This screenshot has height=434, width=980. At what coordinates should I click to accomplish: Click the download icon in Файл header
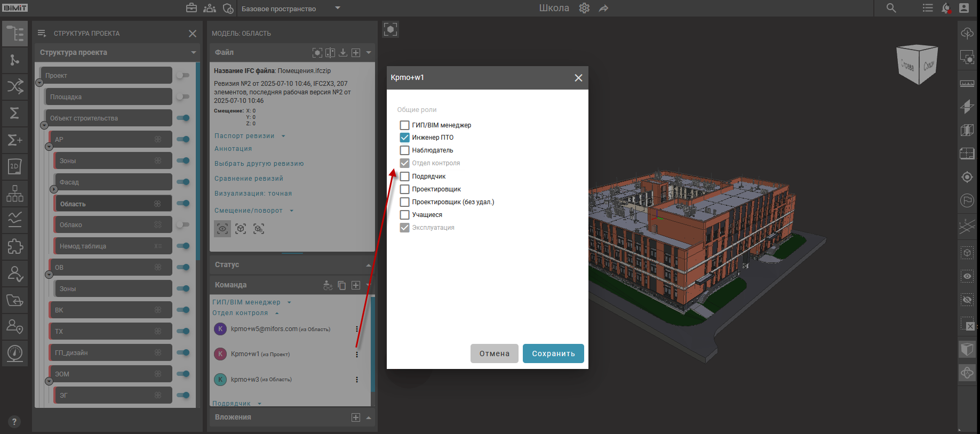(343, 52)
